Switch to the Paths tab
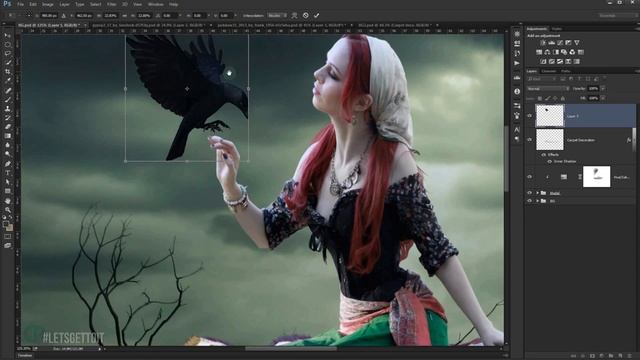Image resolution: width=640 pixels, height=360 pixels. coord(565,71)
